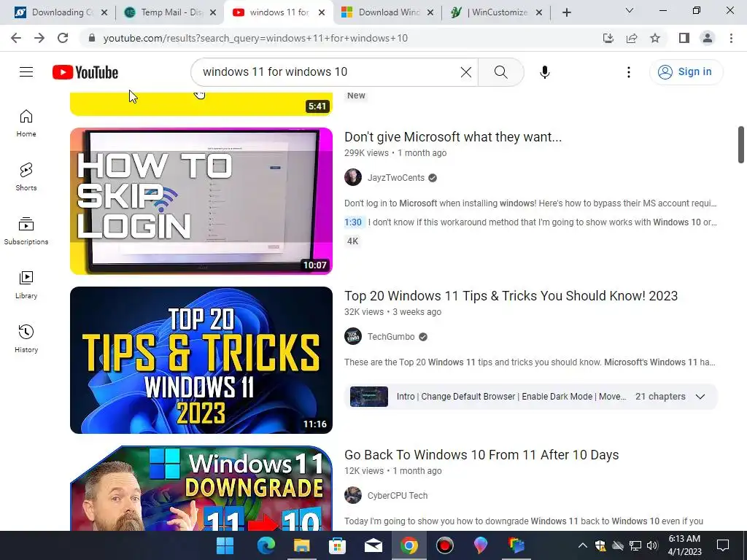747x560 pixels.
Task: Open a new browser tab
Action: coord(566,12)
